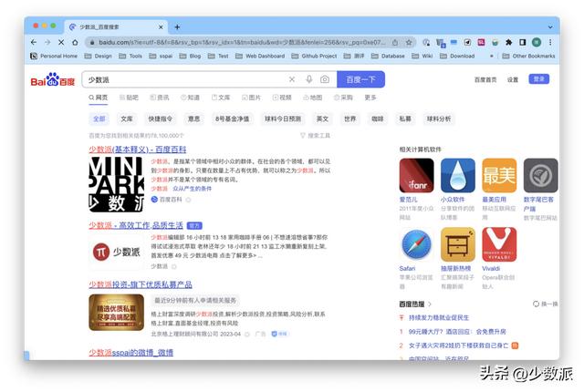Click the ifanr 爱范儿 app icon

[x=416, y=176]
